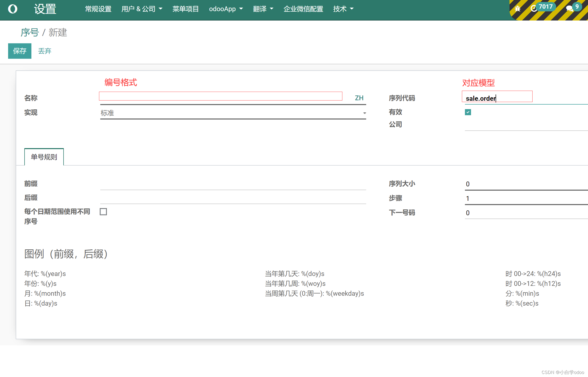Open the activities clock icon
The width and height of the screenshot is (588, 377).
point(534,8)
